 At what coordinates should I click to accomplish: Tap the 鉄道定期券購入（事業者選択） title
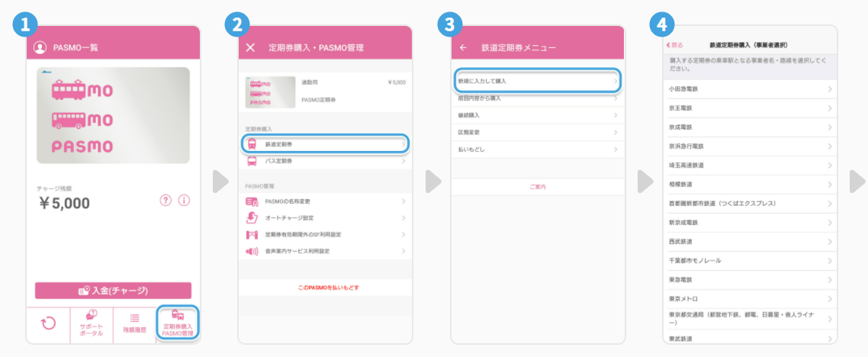[748, 45]
